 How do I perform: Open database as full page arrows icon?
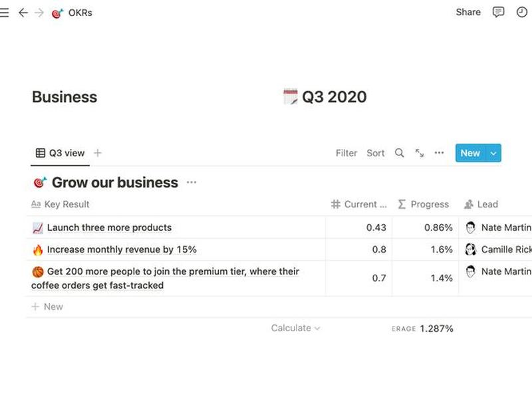click(x=420, y=153)
